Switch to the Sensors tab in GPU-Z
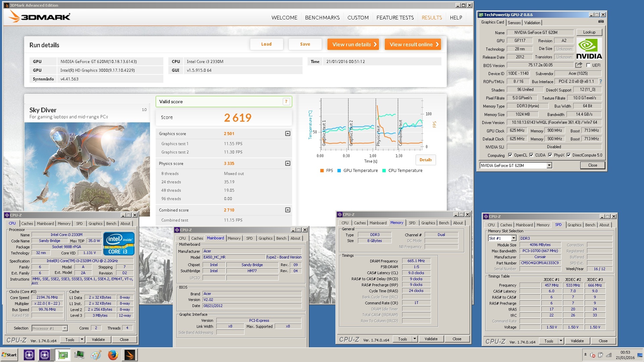The width and height of the screenshot is (644, 362). click(x=514, y=23)
